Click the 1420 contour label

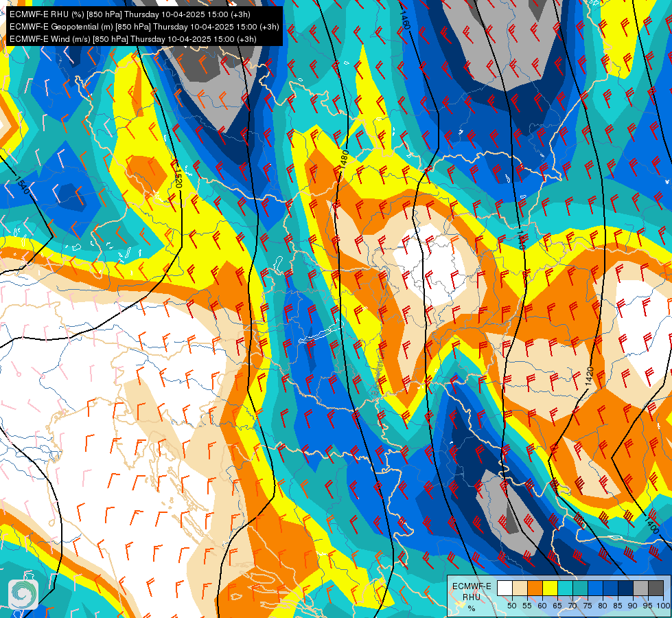click(x=590, y=377)
